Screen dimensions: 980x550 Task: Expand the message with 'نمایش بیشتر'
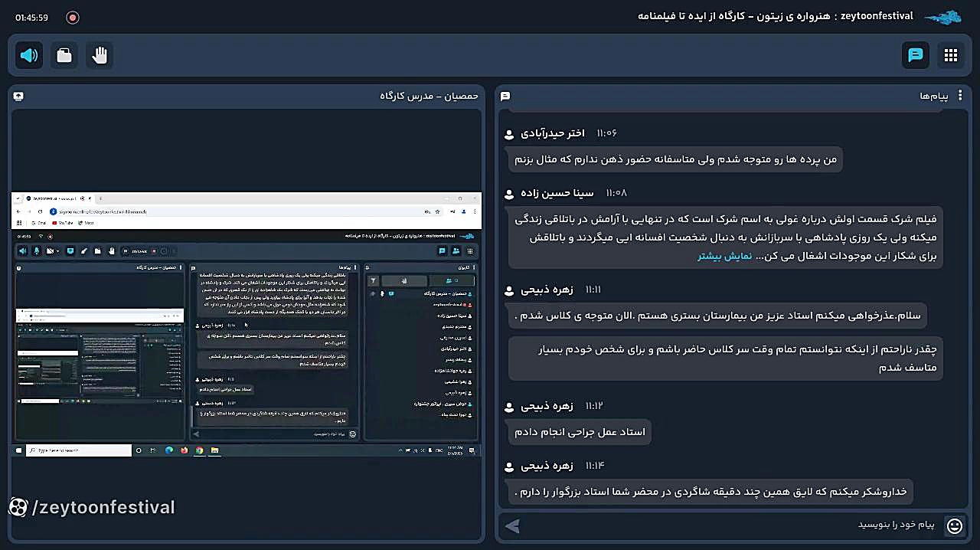tap(724, 256)
